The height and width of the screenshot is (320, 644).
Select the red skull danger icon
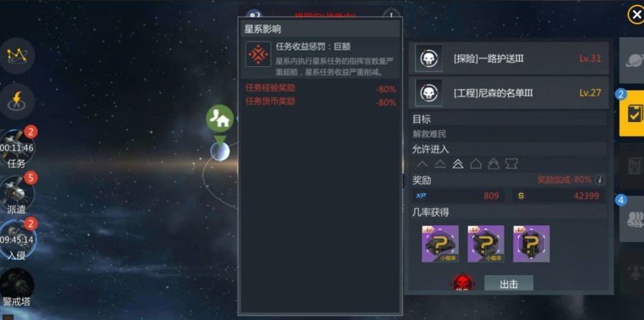tap(462, 282)
